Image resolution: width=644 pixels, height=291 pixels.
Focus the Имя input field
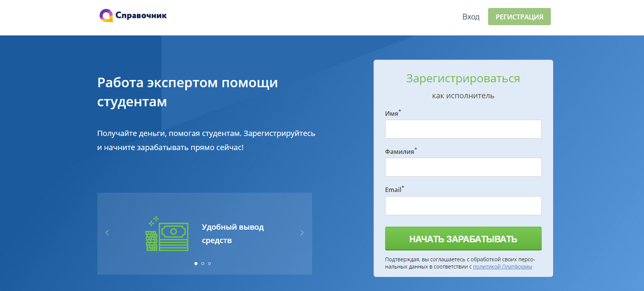point(463,129)
